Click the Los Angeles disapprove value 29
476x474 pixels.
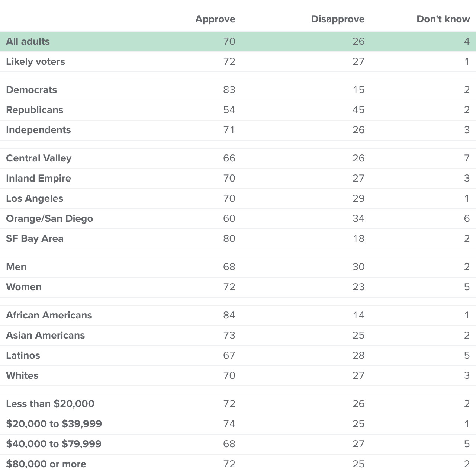pyautogui.click(x=358, y=199)
